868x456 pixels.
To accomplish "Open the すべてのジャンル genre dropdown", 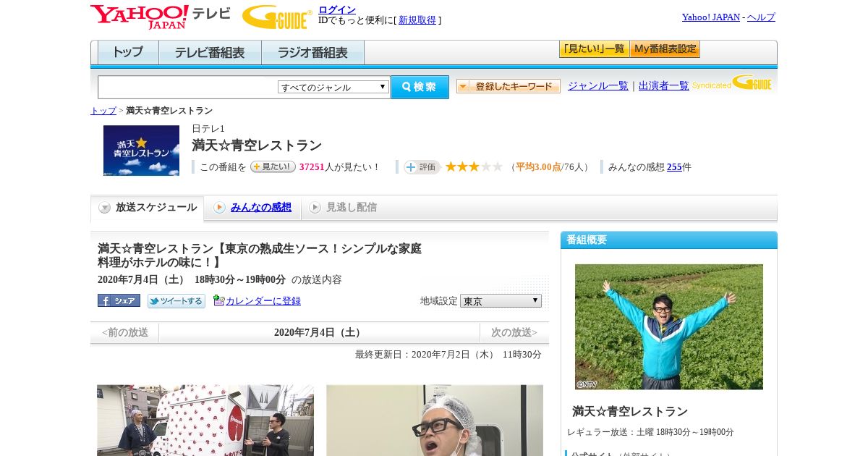I will pos(333,87).
